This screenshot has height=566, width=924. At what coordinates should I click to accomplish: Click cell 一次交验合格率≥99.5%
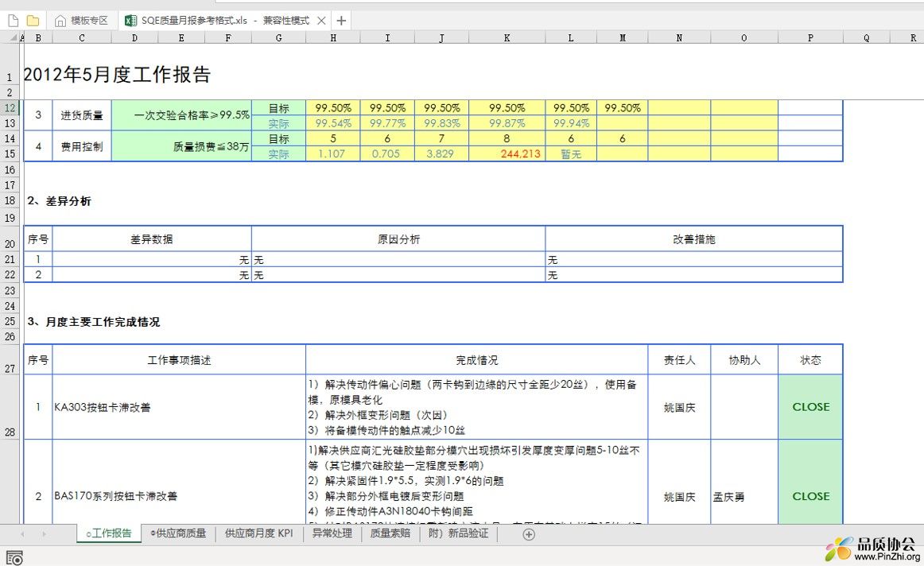point(181,115)
